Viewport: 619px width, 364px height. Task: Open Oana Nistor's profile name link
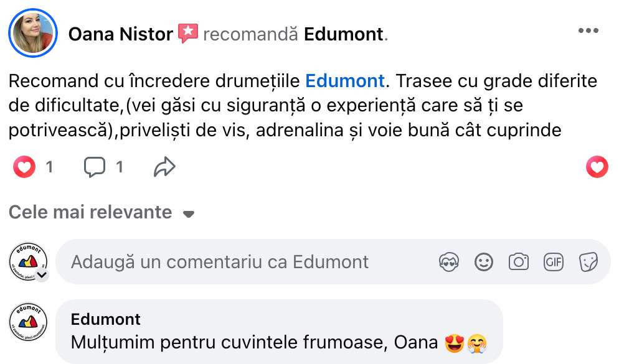[x=120, y=34]
